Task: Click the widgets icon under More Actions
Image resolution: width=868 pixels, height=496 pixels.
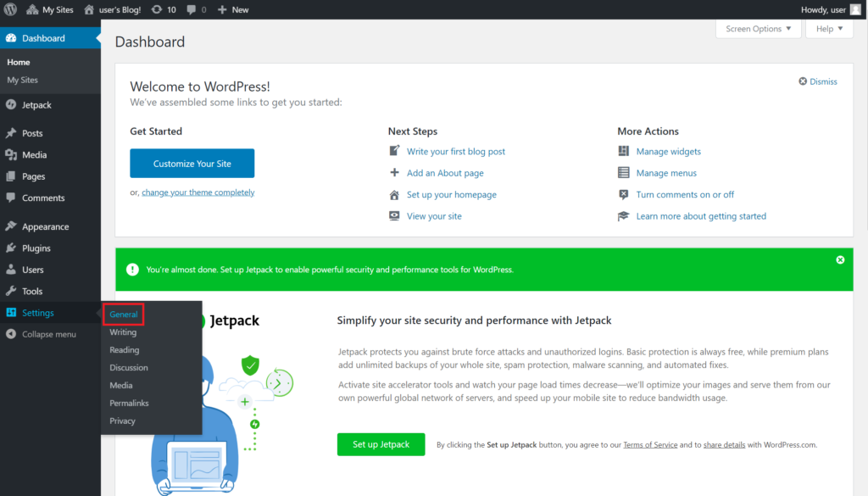Action: [623, 151]
